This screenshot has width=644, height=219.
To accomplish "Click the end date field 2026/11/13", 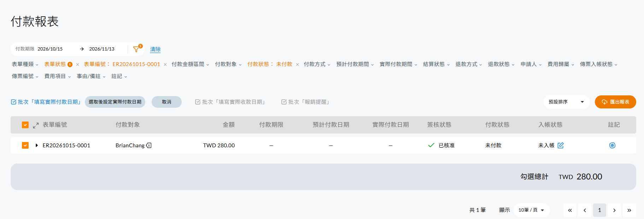I will pos(102,49).
